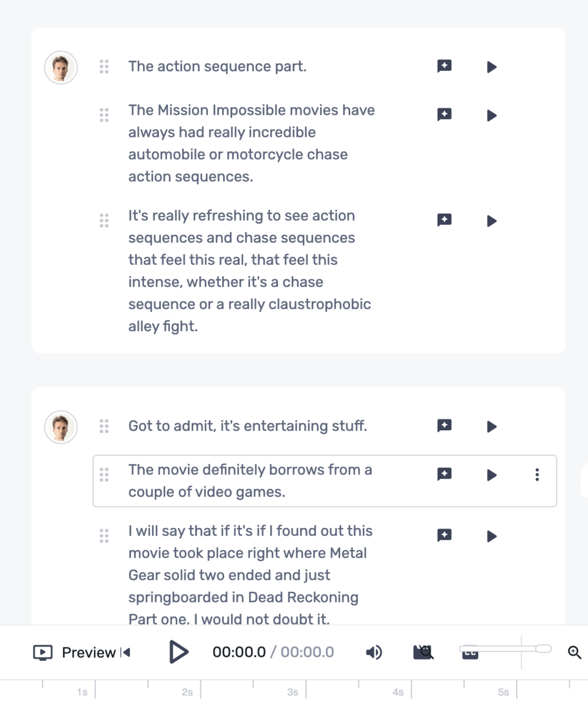Play the 'Mission Impossible movies' paragraph
This screenshot has width=588, height=705.
point(492,116)
